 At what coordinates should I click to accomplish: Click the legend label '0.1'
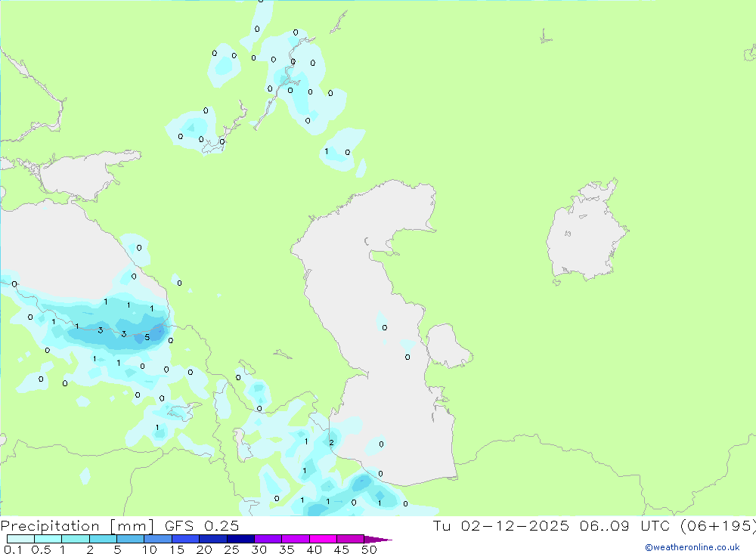tap(13, 549)
